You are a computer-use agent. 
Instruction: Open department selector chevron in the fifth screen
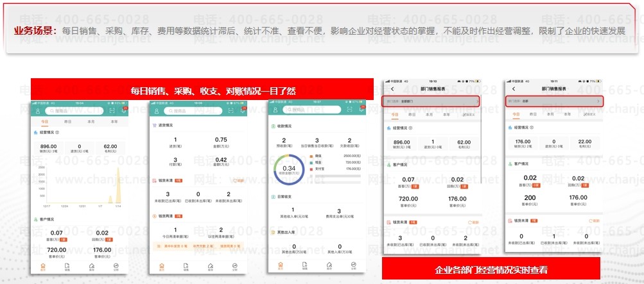point(598,101)
